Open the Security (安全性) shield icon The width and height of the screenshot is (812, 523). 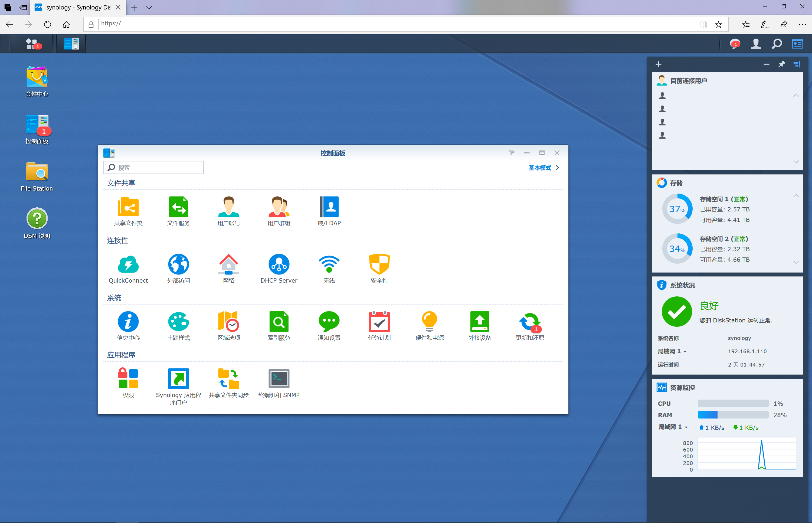pyautogui.click(x=379, y=264)
